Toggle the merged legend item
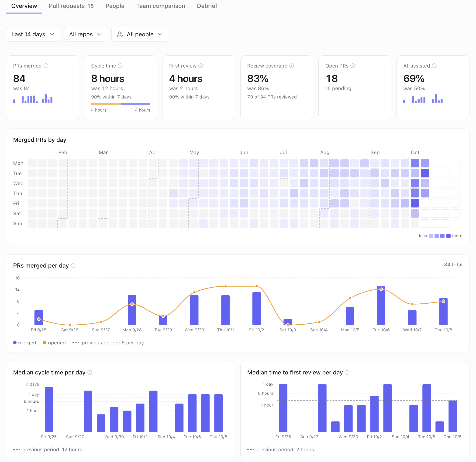The image size is (476, 462). click(x=24, y=343)
